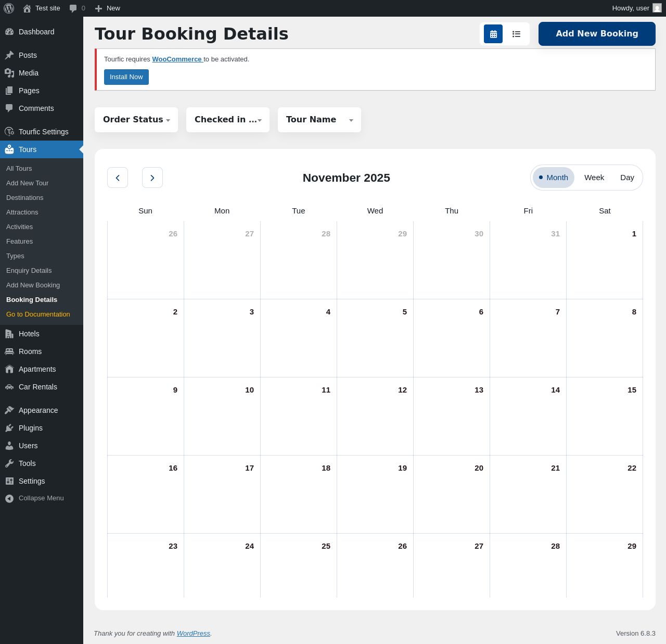Switch to calendar view icon
The height and width of the screenshot is (644, 666).
493,34
